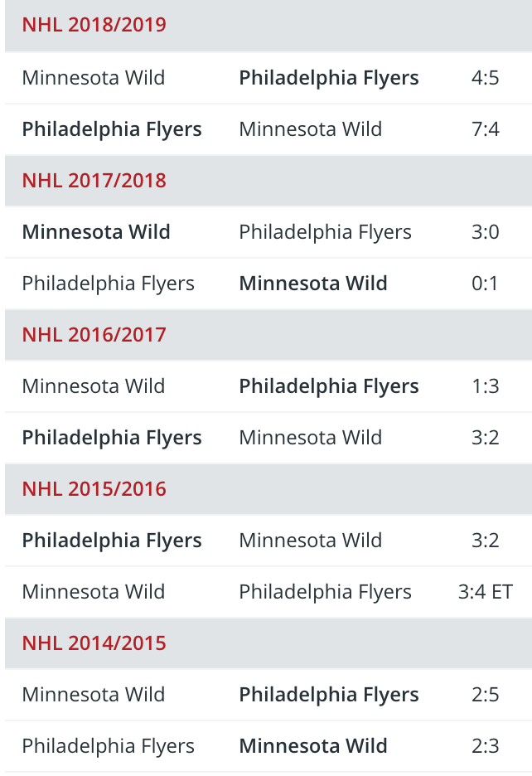532x776 pixels.
Task: Click the 4:5 score result
Action: click(x=485, y=78)
